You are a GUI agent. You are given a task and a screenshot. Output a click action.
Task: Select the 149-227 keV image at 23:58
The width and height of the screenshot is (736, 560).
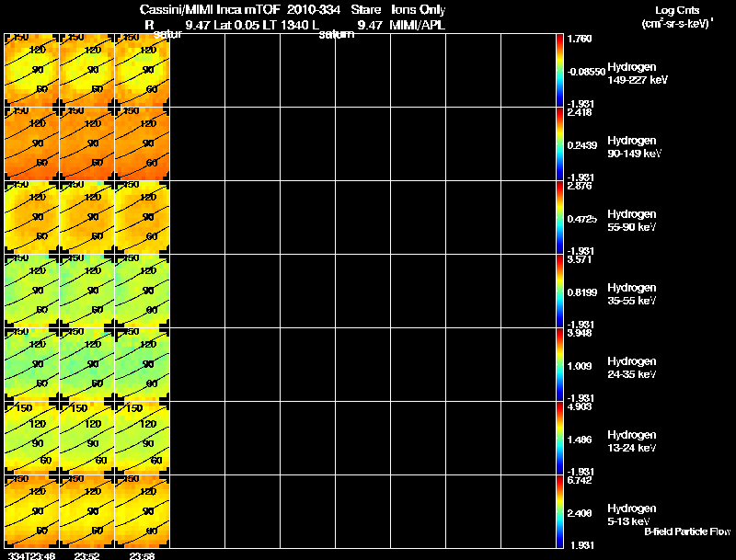[x=143, y=70]
